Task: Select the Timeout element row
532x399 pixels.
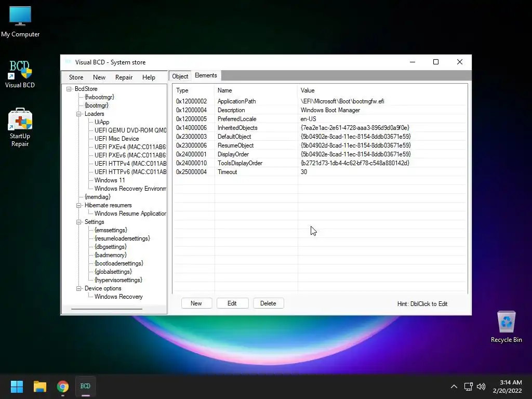Action: point(320,172)
